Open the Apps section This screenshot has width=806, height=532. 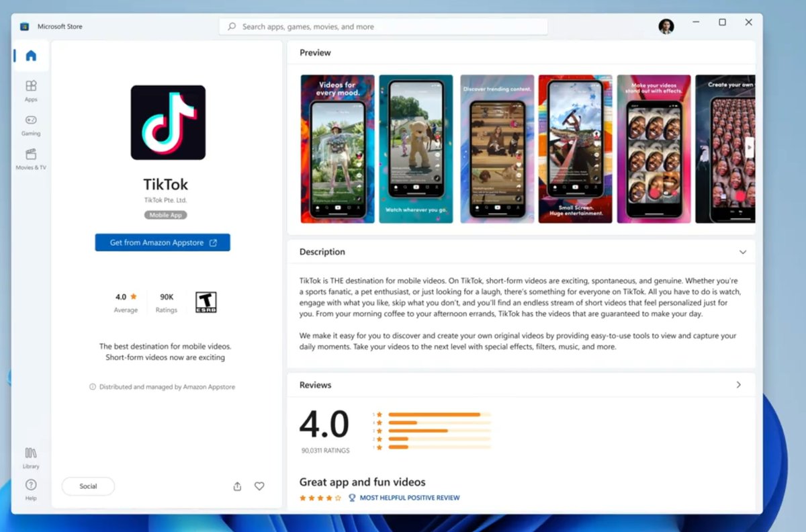pos(31,91)
